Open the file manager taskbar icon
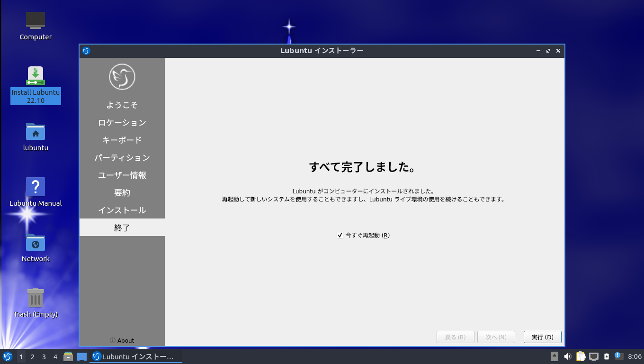This screenshot has height=364, width=644. (x=68, y=356)
